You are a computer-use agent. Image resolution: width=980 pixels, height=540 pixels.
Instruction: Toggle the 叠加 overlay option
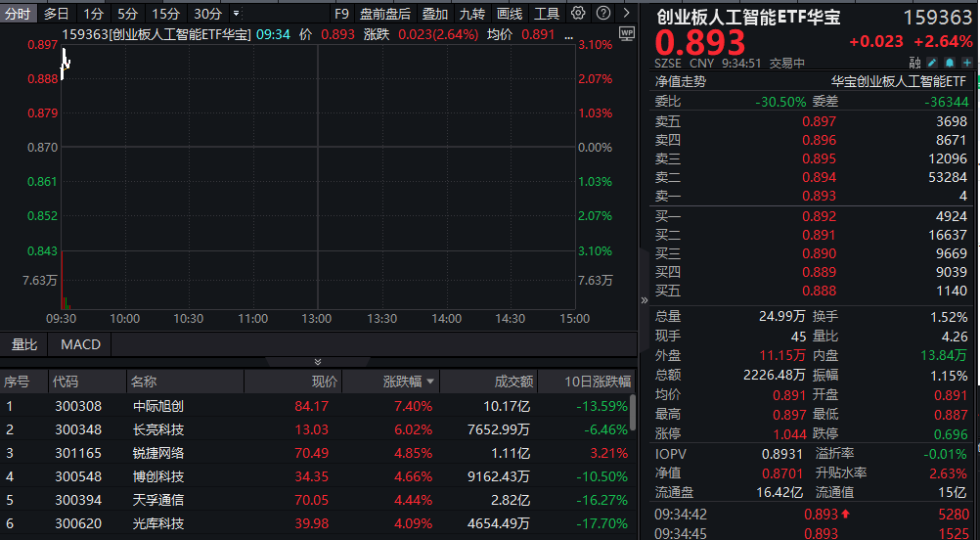point(435,14)
